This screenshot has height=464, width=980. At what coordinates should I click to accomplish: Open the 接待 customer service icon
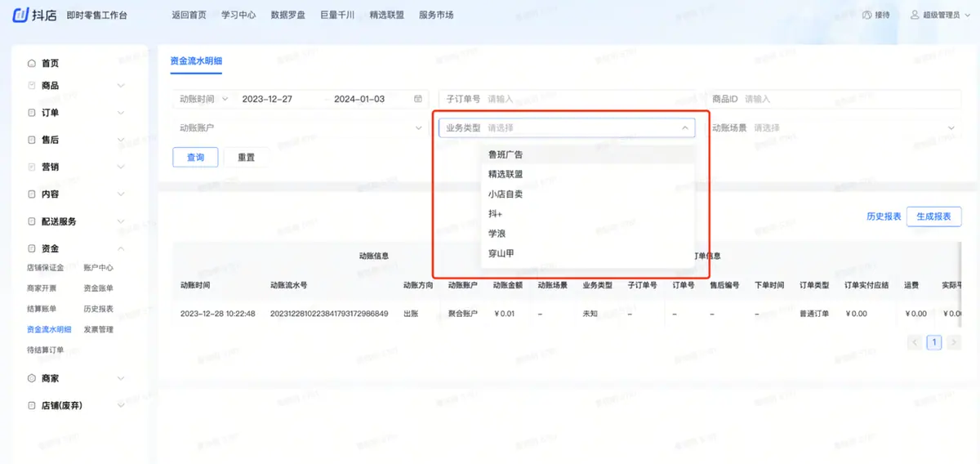(x=867, y=15)
